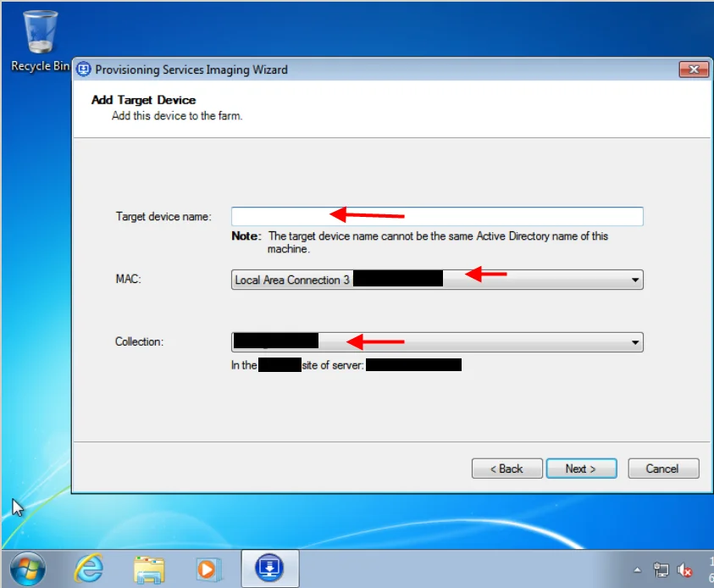
Task: Expand the Collection dropdown arrow
Action: pyautogui.click(x=634, y=342)
